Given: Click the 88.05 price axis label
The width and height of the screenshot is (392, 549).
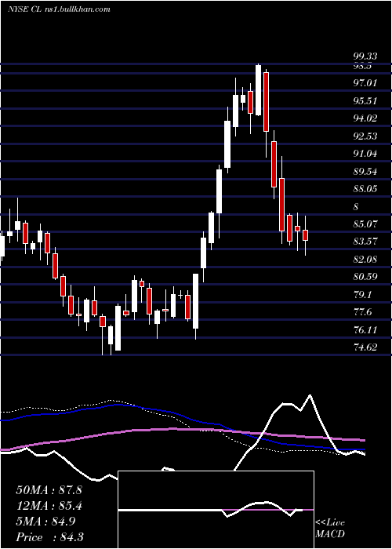Looking at the screenshot, I should click(365, 189).
